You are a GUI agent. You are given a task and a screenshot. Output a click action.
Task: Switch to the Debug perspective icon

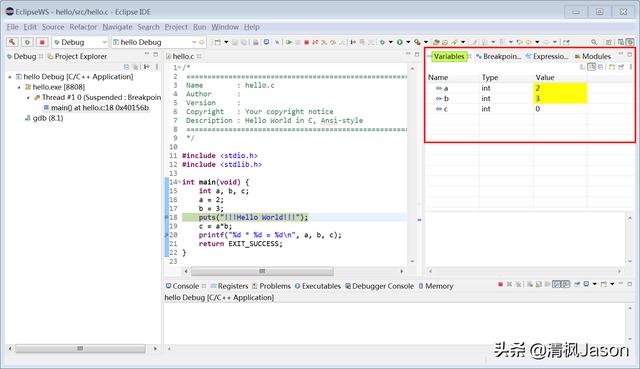[x=630, y=42]
